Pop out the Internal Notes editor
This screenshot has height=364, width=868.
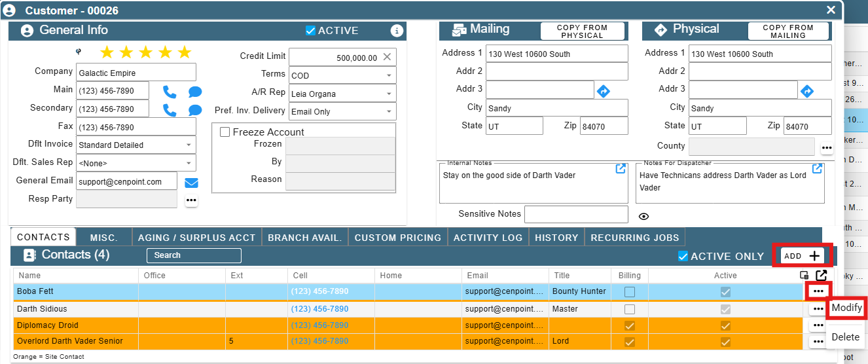(621, 169)
